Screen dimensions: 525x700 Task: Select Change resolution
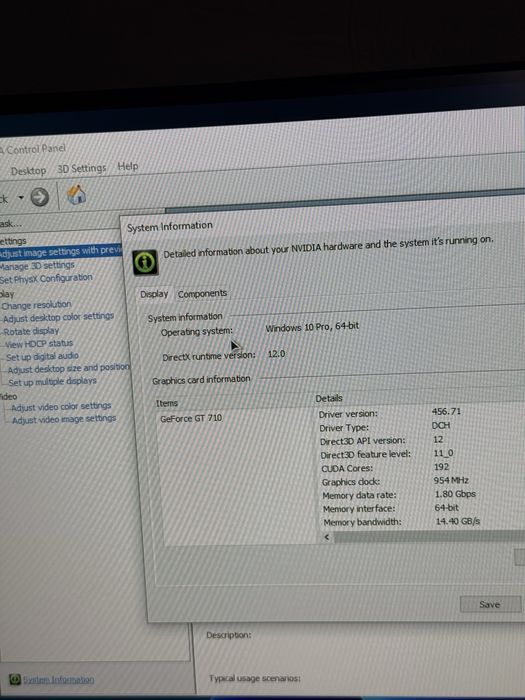click(x=36, y=305)
